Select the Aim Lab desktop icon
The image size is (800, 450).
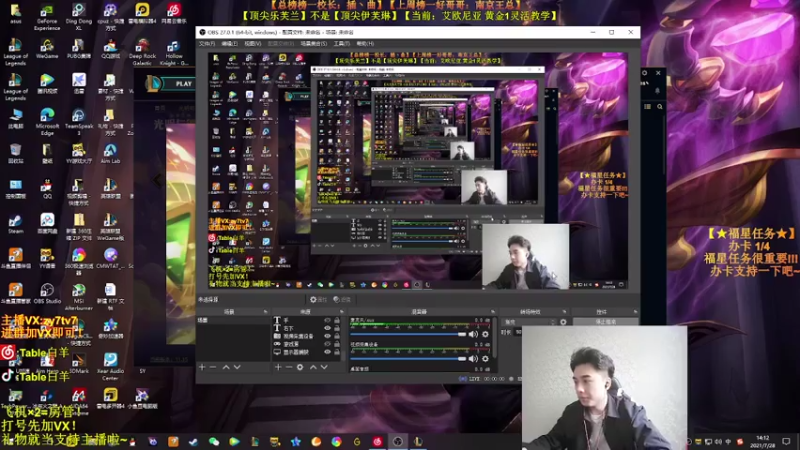coord(110,153)
